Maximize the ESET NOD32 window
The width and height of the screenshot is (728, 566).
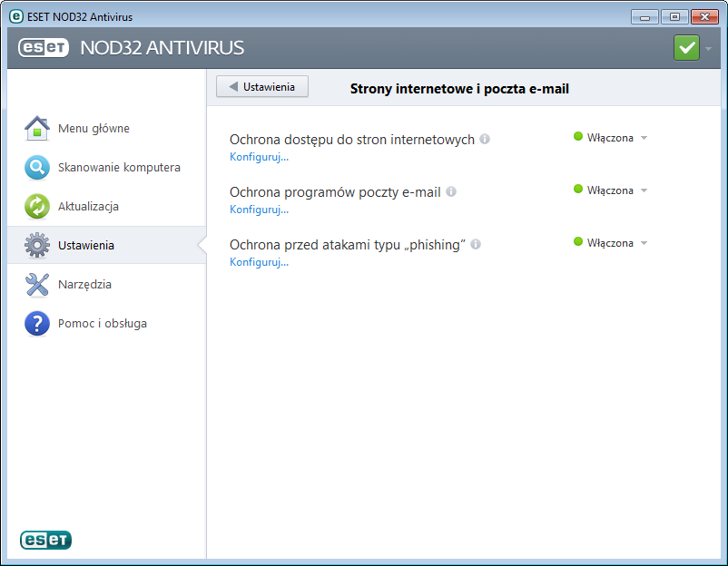coord(675,17)
